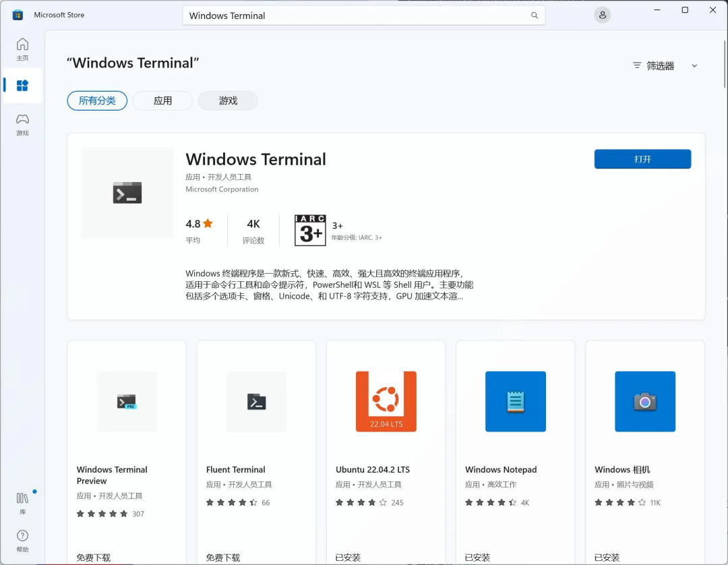Click the Windows Terminal Preview app icon
The image size is (728, 565).
(127, 402)
